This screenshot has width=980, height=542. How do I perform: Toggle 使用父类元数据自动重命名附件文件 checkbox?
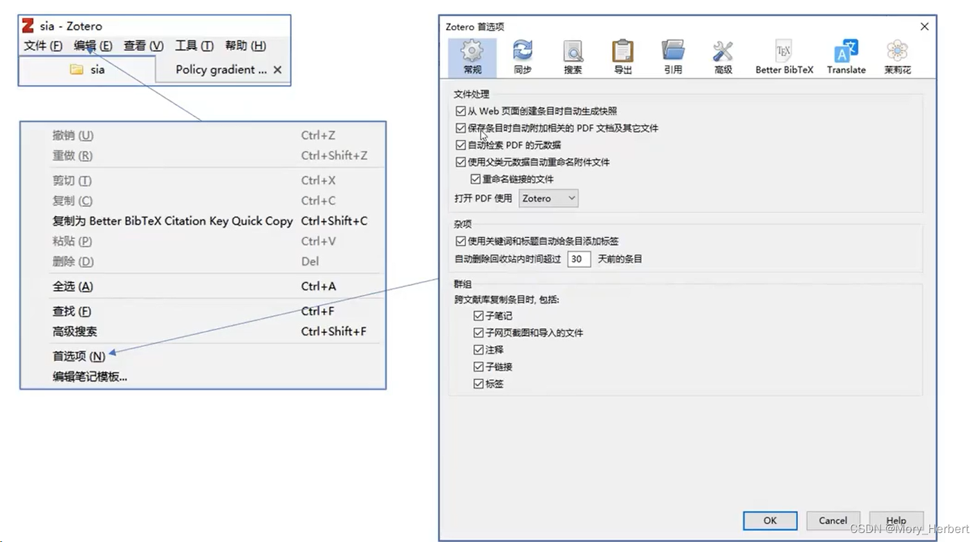coord(461,162)
